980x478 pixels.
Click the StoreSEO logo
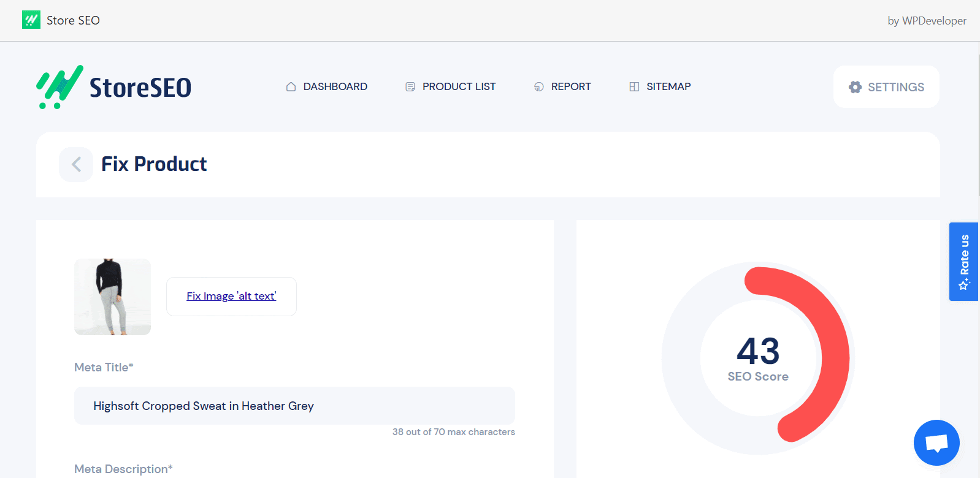coord(114,87)
